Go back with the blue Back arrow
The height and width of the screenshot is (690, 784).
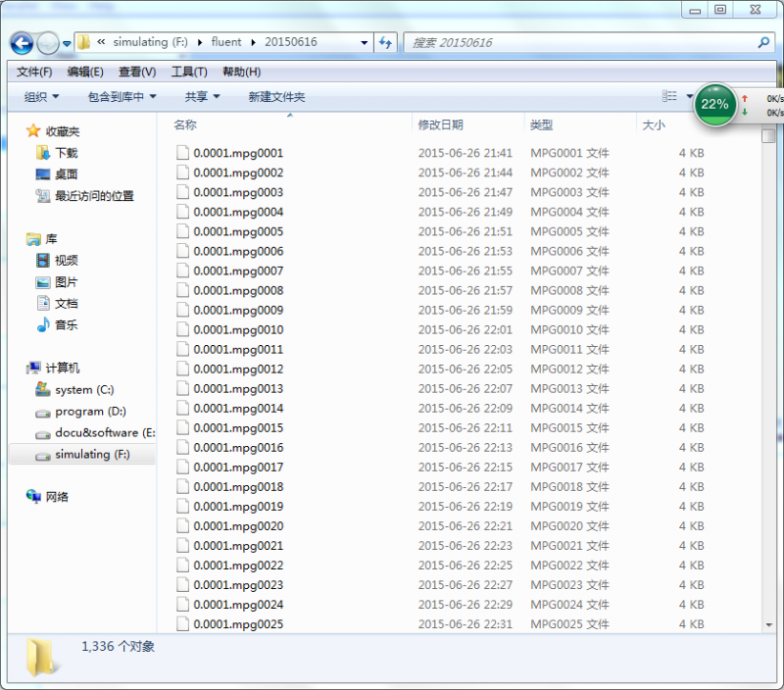click(x=22, y=43)
